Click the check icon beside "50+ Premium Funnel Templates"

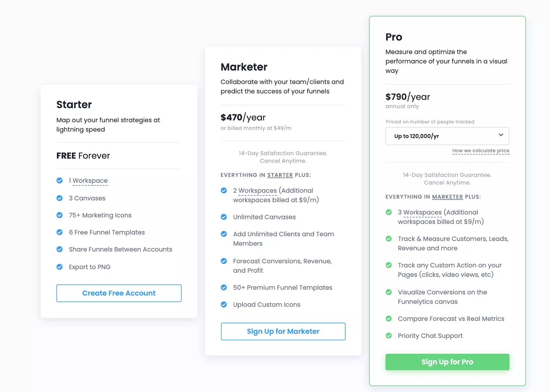(x=224, y=287)
